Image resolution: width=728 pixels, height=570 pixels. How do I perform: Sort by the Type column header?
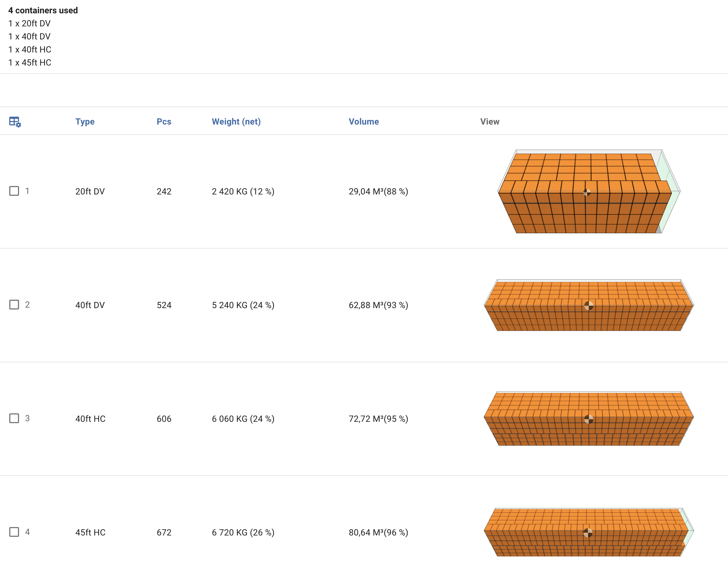(x=85, y=122)
